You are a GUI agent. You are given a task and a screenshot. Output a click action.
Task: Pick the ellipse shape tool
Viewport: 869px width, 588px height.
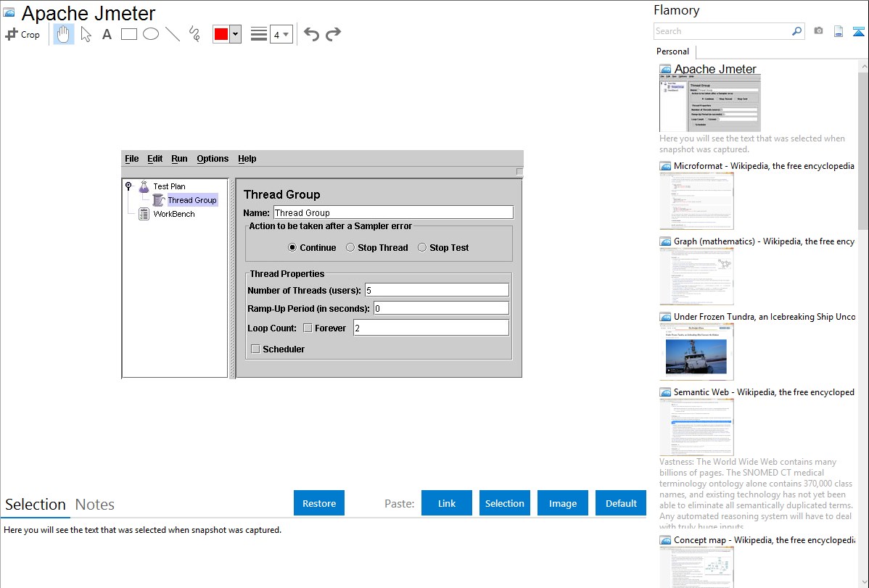(151, 34)
